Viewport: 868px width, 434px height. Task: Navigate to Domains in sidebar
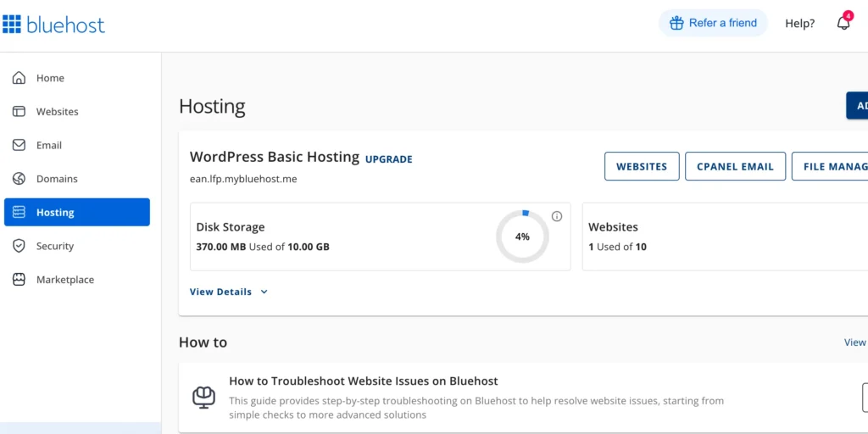click(x=77, y=179)
